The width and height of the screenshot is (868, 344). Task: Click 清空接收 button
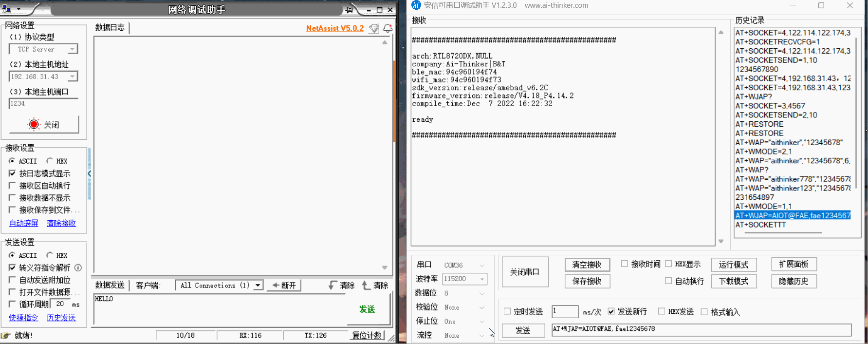point(587,265)
